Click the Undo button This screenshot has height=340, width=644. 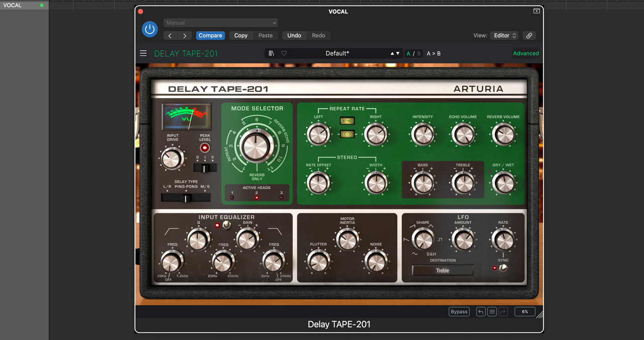(294, 36)
